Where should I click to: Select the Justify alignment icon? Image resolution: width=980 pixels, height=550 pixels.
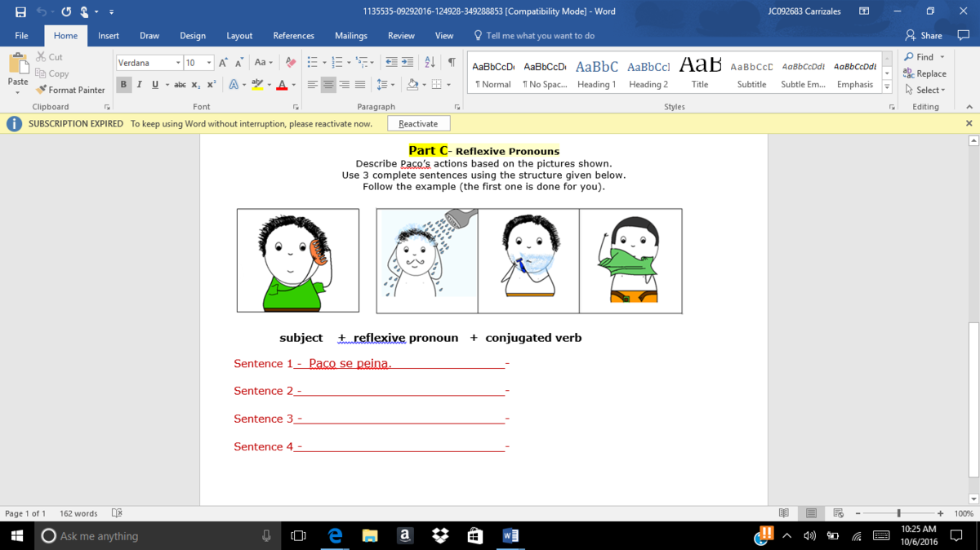tap(359, 85)
